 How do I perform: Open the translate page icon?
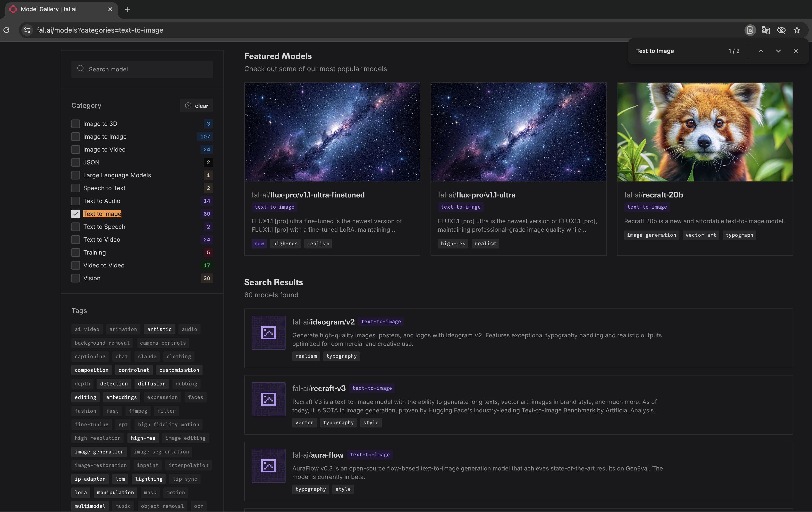pos(765,30)
